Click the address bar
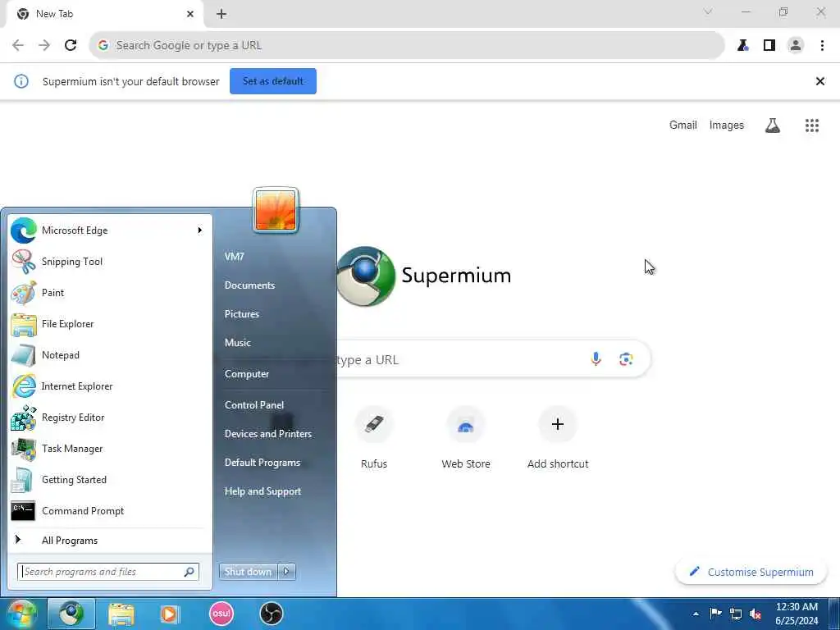Screen dimensions: 840x630 pos(407,45)
